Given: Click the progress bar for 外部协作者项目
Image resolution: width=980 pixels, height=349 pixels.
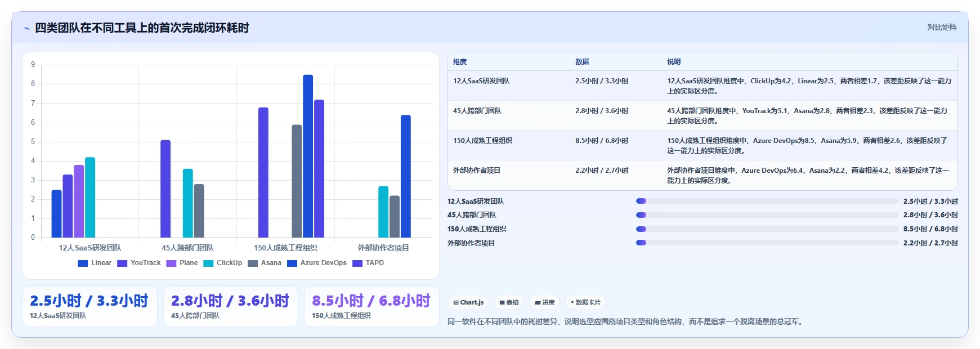Looking at the screenshot, I should tap(767, 243).
